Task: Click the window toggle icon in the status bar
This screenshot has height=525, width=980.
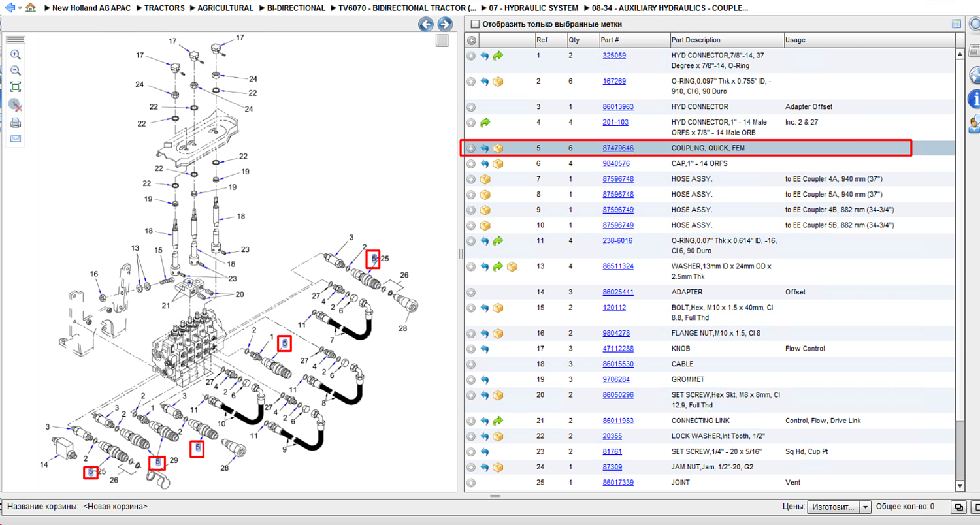Action: 958,507
